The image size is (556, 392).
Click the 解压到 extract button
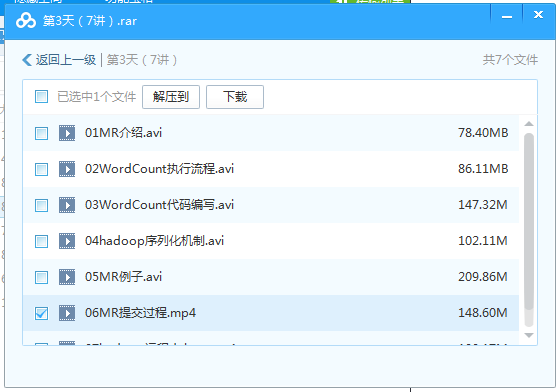coord(171,97)
